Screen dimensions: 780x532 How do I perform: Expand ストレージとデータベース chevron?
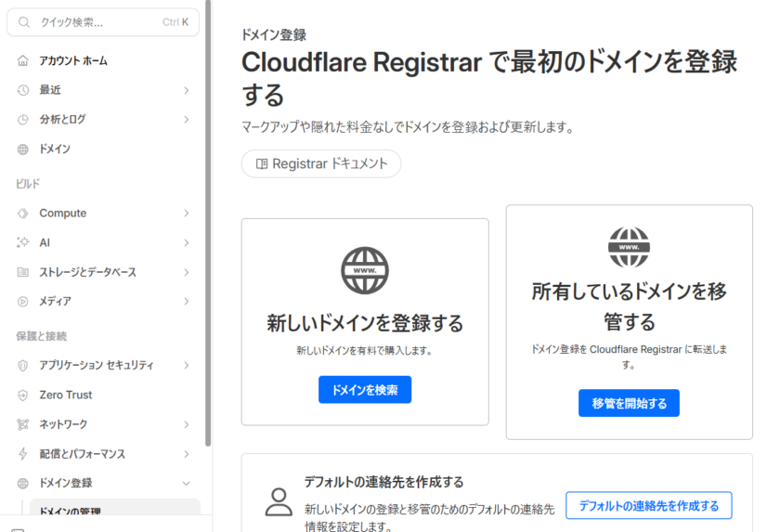(186, 272)
